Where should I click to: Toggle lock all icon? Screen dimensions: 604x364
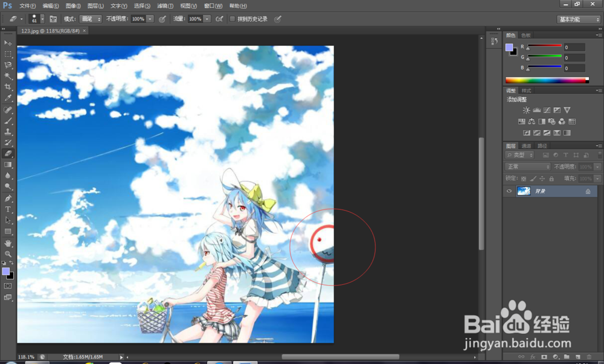point(551,179)
